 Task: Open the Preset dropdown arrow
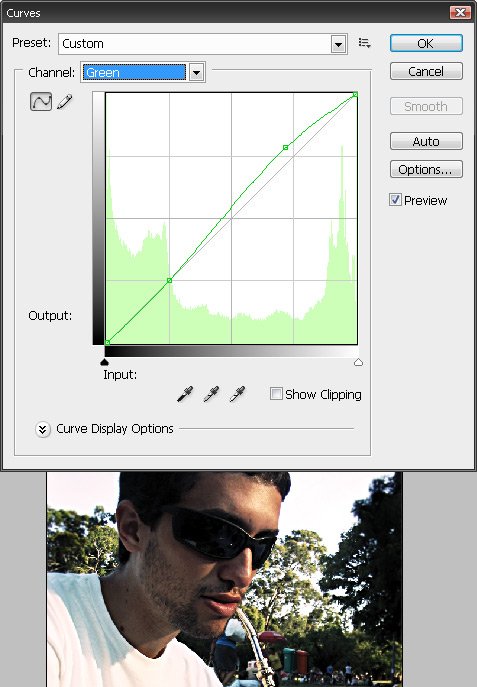click(338, 44)
